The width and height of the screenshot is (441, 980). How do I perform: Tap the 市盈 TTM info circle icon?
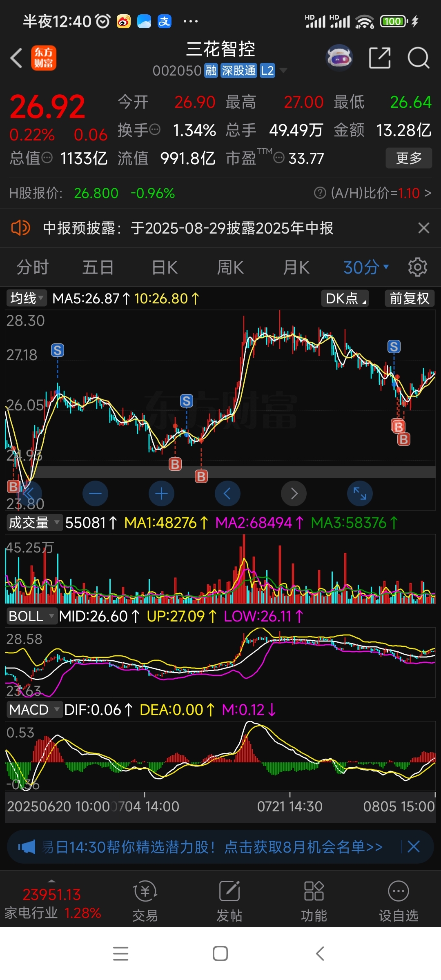coord(278,158)
